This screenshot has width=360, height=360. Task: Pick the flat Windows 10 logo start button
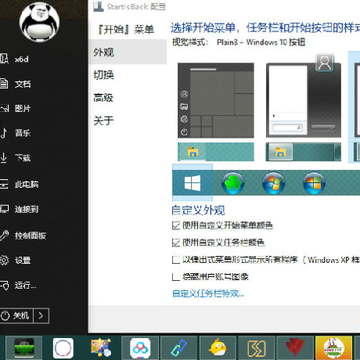[x=192, y=183]
